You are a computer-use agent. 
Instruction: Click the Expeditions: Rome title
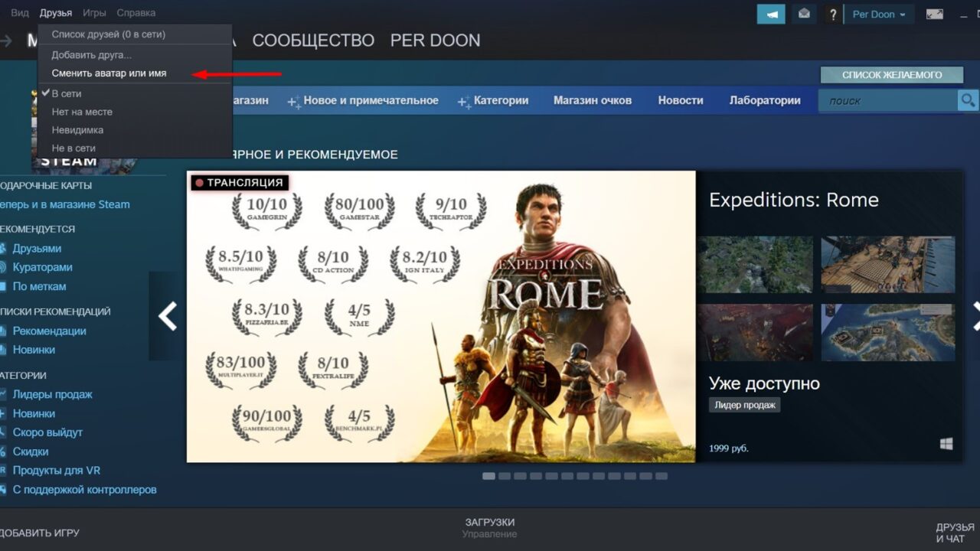click(794, 201)
